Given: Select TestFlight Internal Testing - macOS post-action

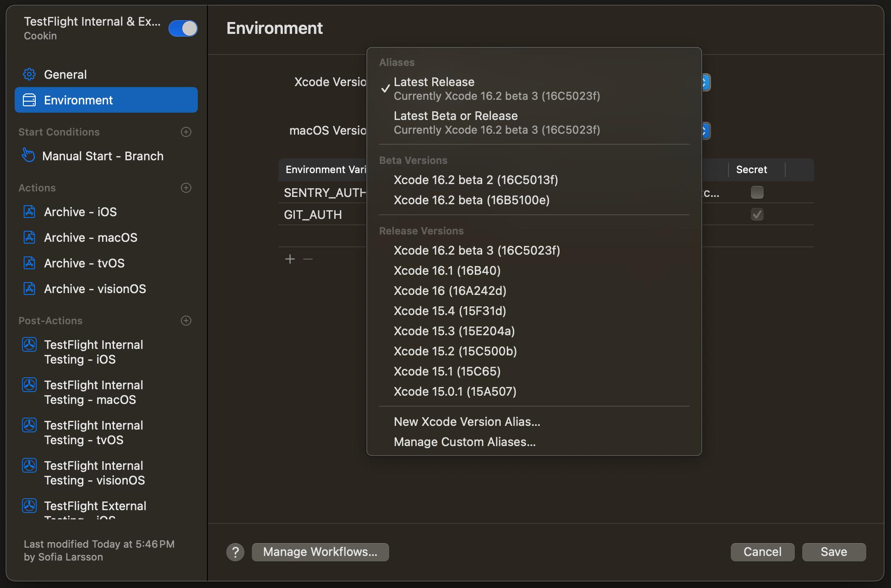Looking at the screenshot, I should [106, 392].
